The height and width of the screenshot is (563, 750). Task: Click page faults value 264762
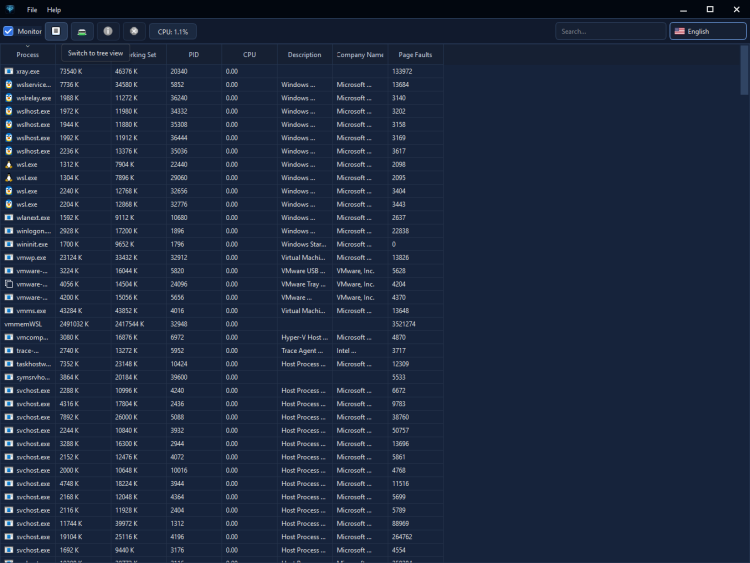tap(402, 537)
